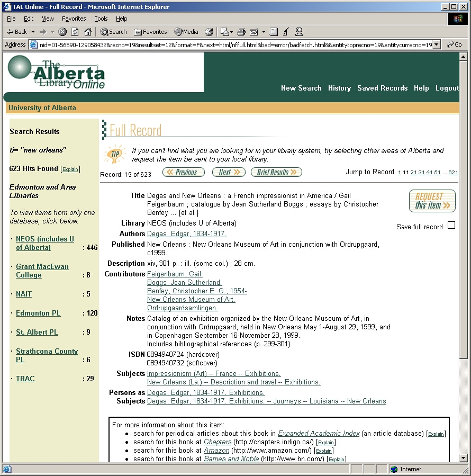
Task: Open History in the page header
Action: pos(339,88)
